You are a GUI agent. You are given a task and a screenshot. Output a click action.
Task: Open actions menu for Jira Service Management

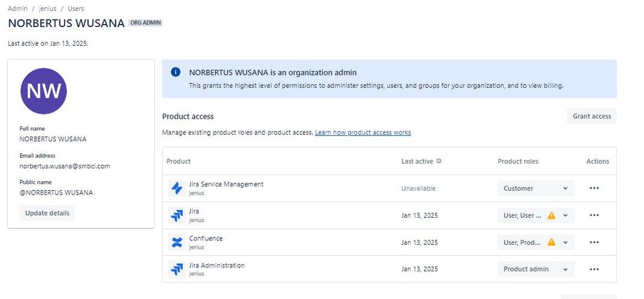point(594,188)
